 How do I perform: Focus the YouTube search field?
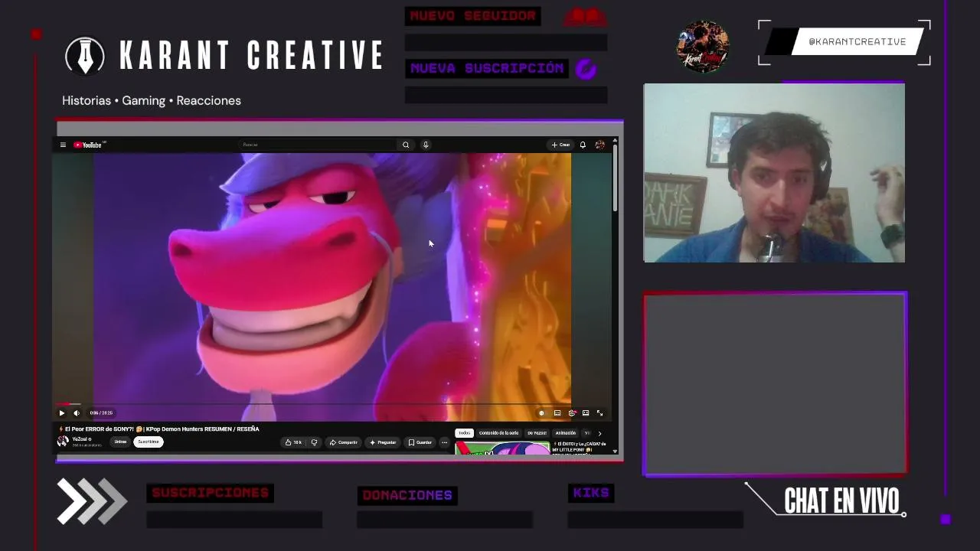pos(318,145)
